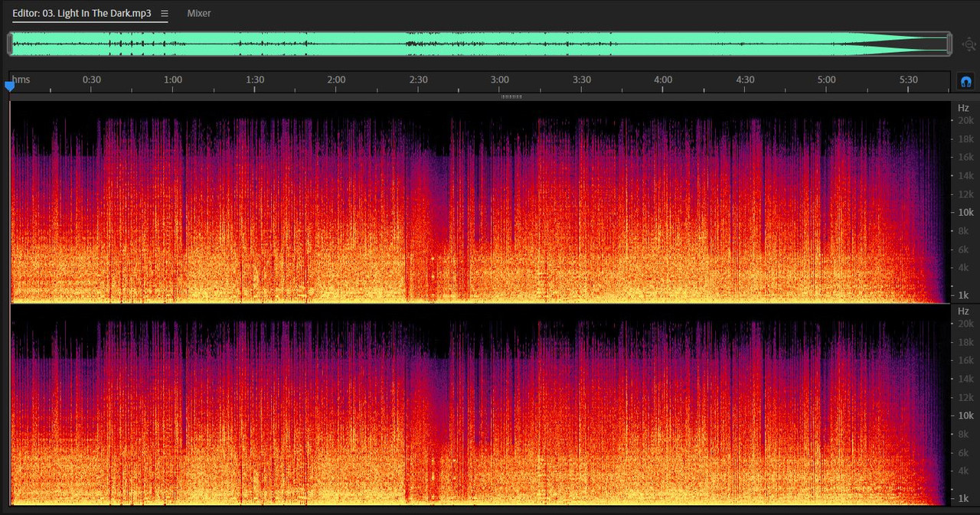Click the green overview waveform navigator bar
980x515 pixels.
(x=480, y=44)
